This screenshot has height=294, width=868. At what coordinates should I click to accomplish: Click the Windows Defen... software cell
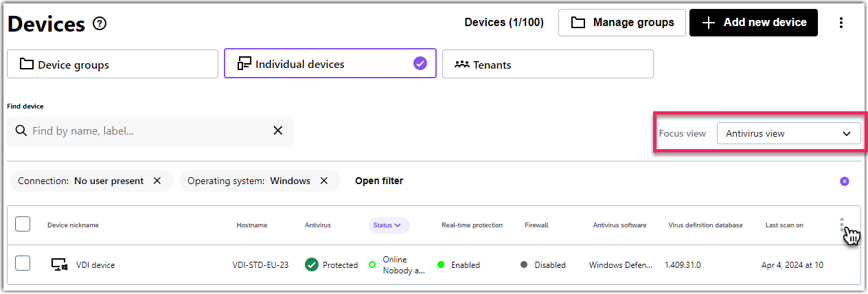click(x=621, y=265)
